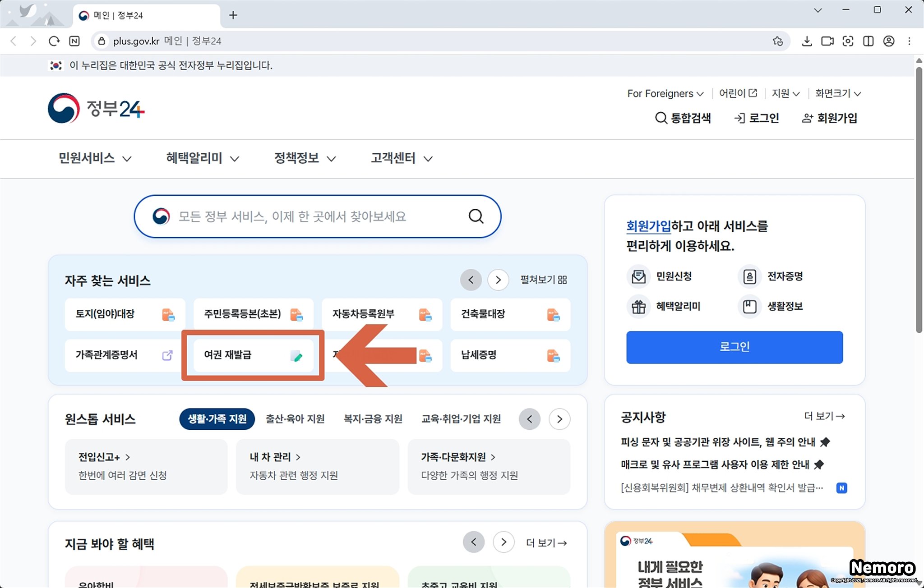The image size is (924, 588).
Task: Click the blue 로그인 button
Action: (734, 347)
